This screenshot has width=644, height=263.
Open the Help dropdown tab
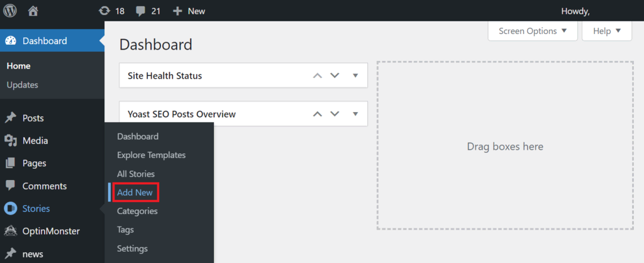tap(607, 31)
